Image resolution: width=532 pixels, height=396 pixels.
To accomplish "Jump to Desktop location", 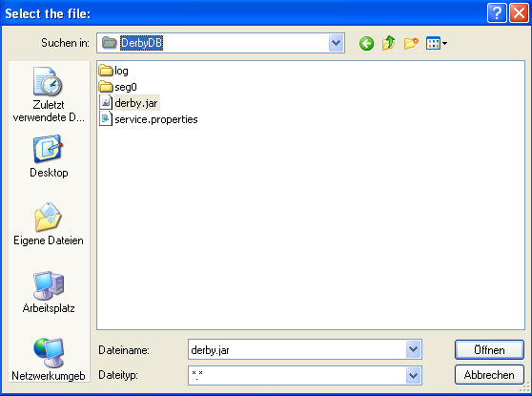I will click(49, 156).
